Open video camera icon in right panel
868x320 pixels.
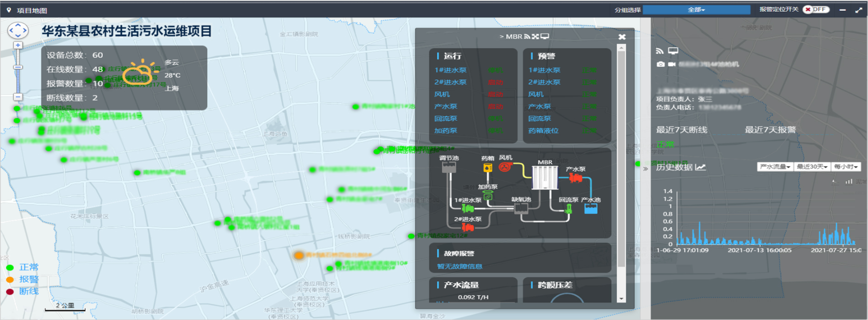pos(671,64)
